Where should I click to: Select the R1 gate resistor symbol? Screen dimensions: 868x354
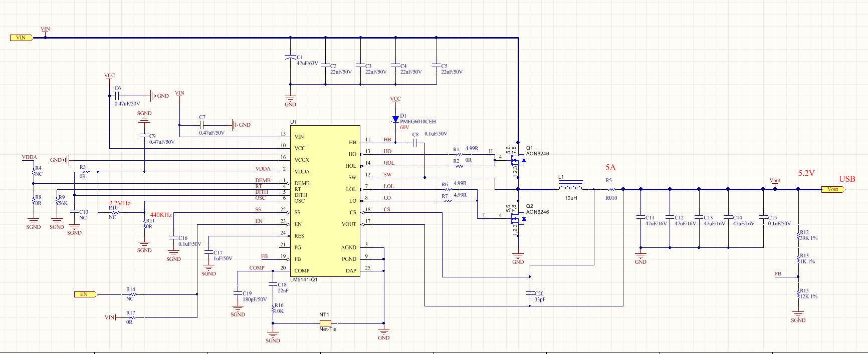(459, 154)
